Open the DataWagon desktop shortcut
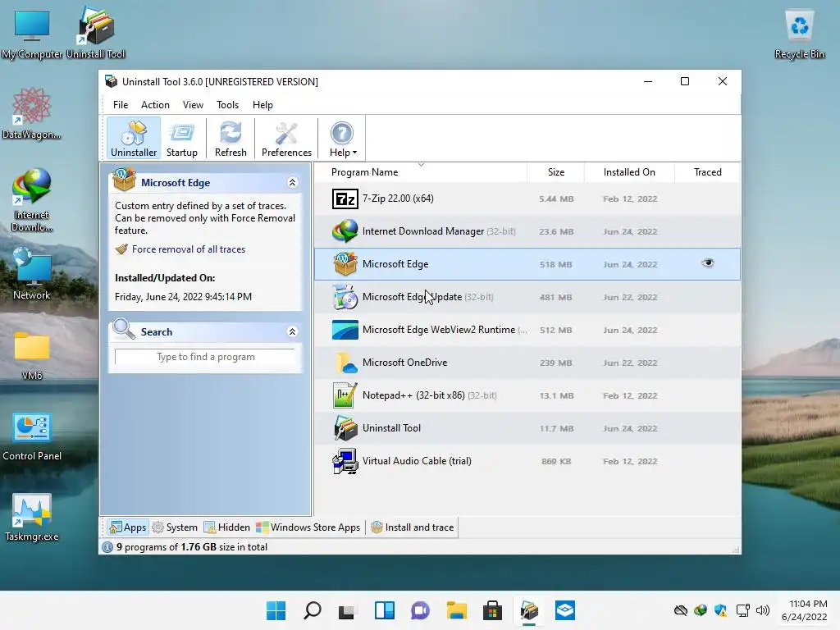Viewport: 840px width, 630px height. (x=32, y=113)
